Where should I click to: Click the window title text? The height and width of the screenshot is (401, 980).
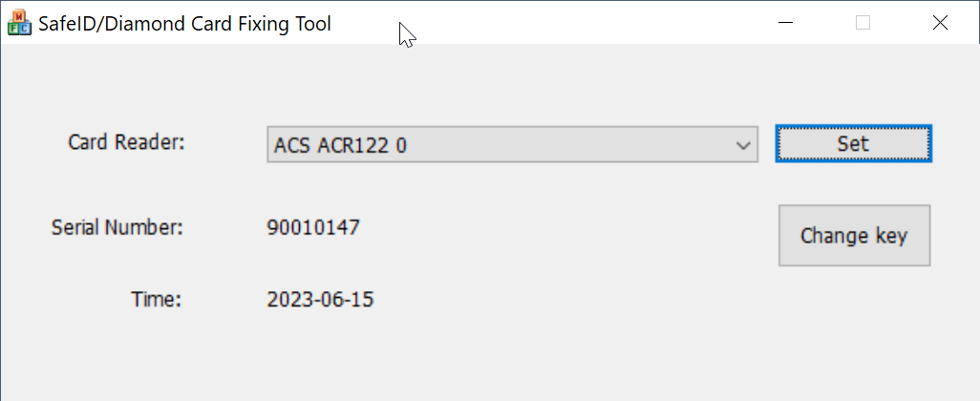point(184,24)
